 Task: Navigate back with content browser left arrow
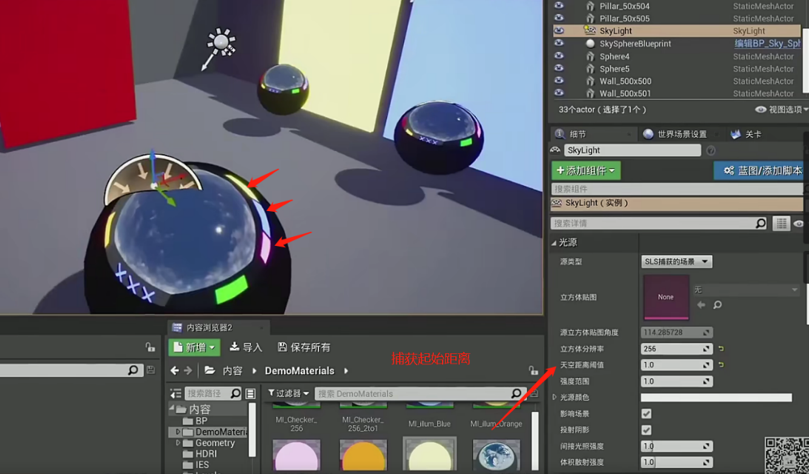[x=174, y=371]
